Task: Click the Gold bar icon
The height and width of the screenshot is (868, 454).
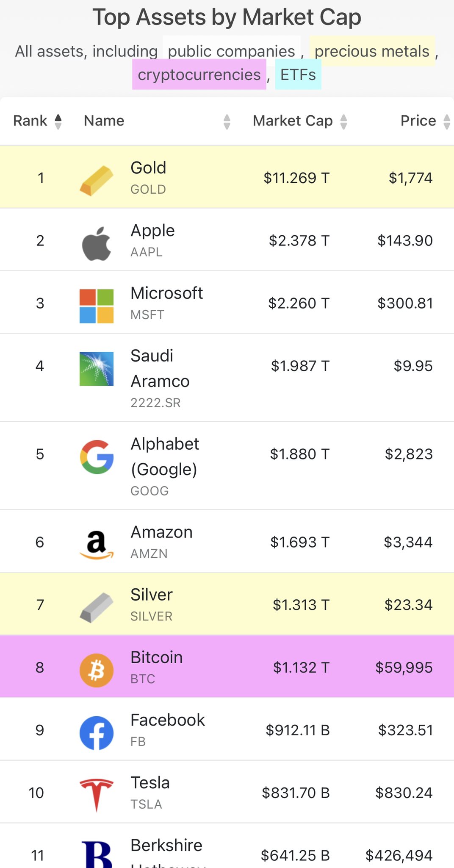Action: click(97, 181)
